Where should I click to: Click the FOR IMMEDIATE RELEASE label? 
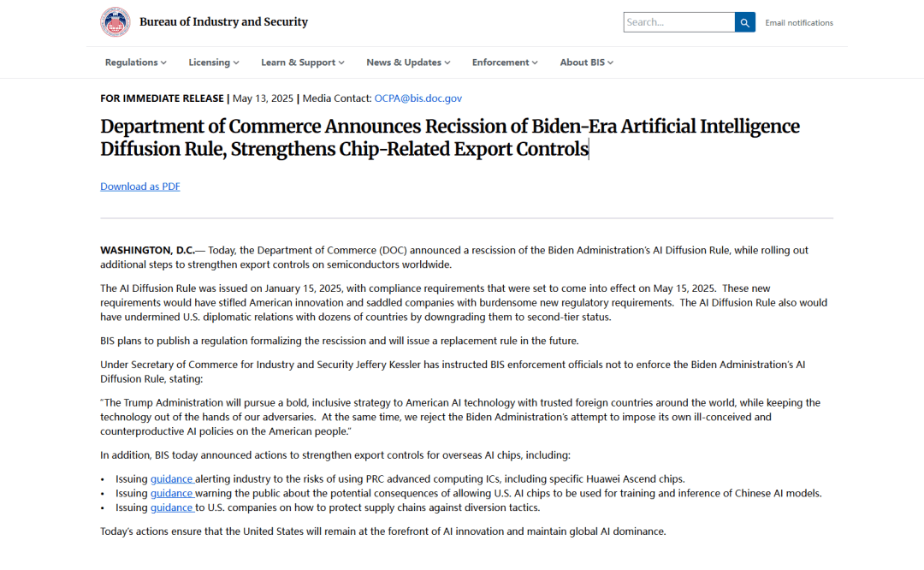pos(162,98)
